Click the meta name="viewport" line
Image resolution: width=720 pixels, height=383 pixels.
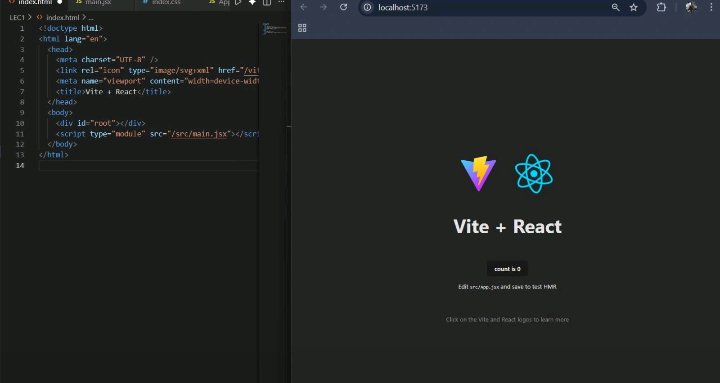coord(158,81)
